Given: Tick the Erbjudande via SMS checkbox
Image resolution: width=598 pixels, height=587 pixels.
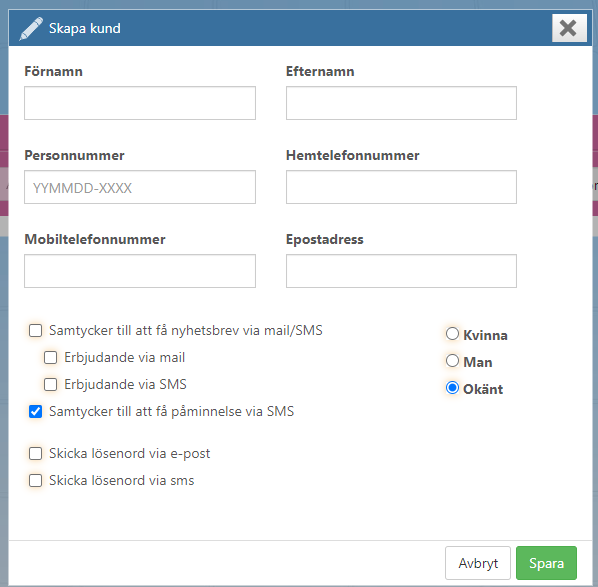Looking at the screenshot, I should tap(50, 384).
